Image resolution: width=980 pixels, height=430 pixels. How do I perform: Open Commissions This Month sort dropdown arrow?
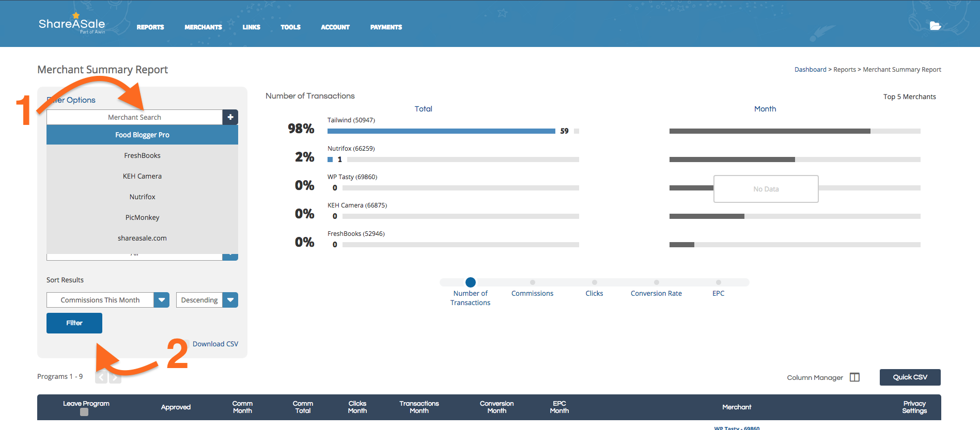click(x=162, y=300)
